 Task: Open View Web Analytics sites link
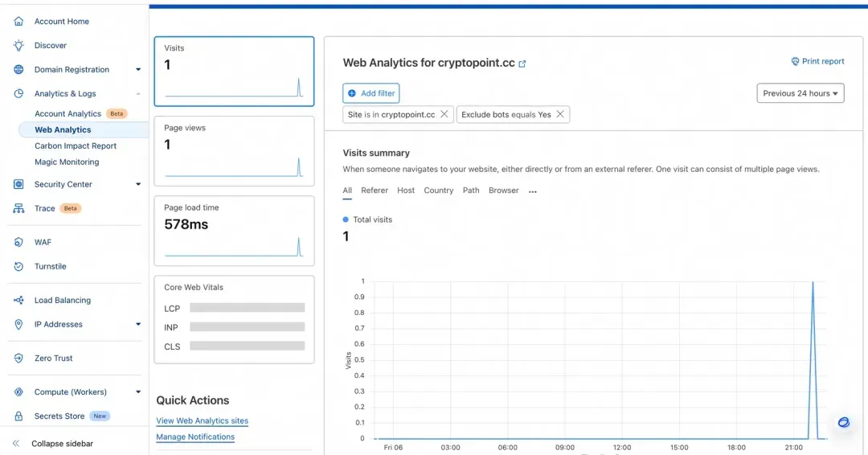pos(202,420)
